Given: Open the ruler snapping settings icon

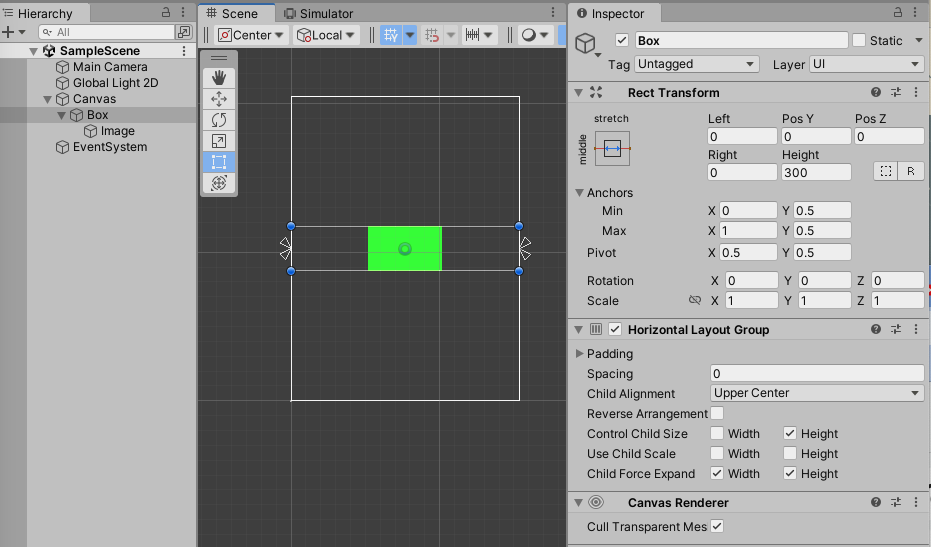Looking at the screenshot, I should [x=473, y=35].
